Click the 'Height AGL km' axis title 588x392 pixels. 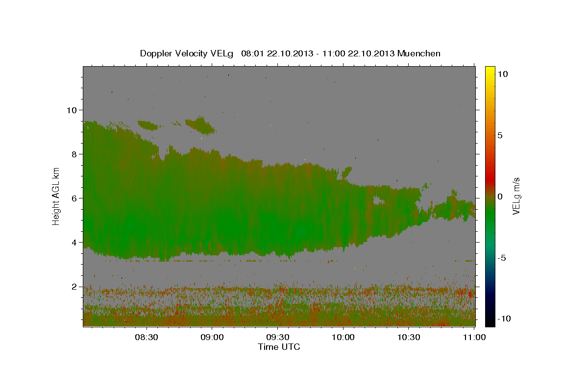tap(56, 196)
